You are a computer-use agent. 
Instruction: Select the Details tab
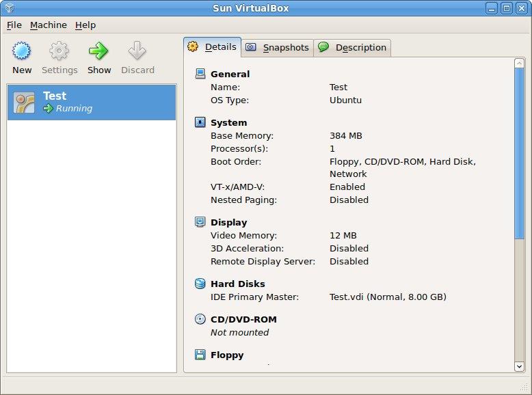click(213, 46)
